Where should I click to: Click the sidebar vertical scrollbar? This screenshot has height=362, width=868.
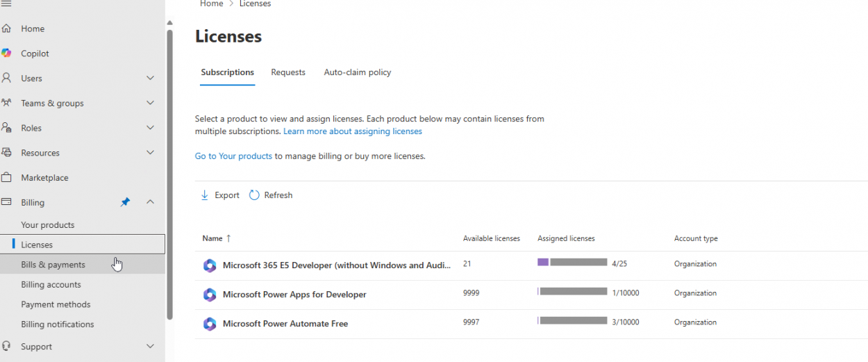[x=169, y=174]
